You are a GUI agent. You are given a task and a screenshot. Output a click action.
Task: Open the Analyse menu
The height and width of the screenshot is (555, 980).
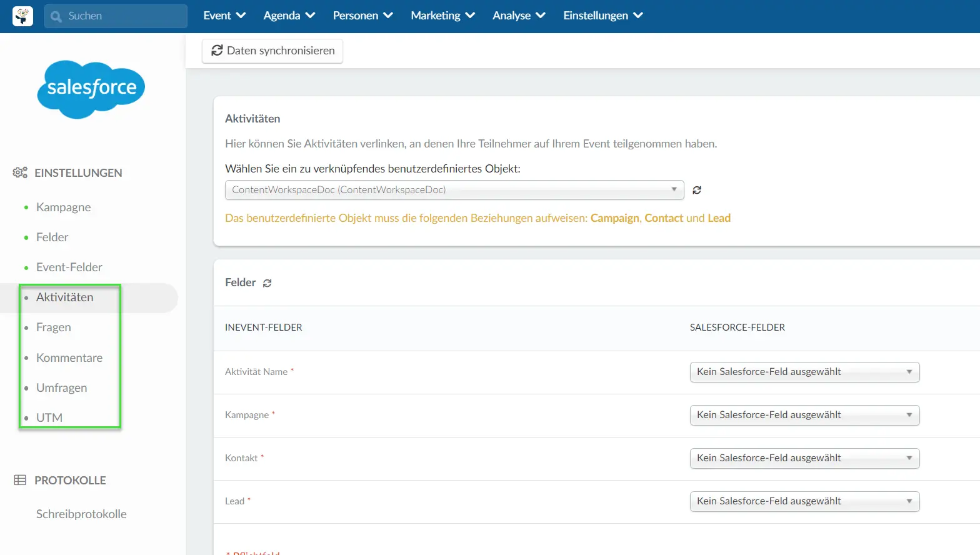pos(519,16)
